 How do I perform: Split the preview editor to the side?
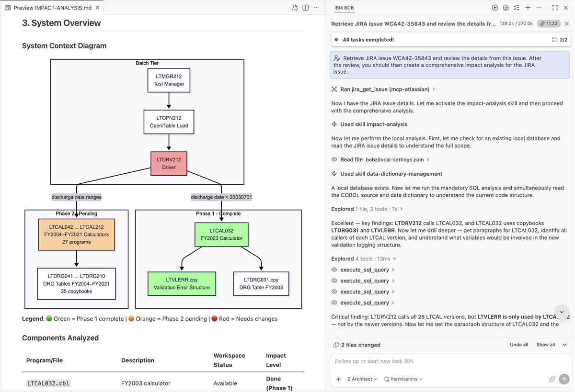click(305, 8)
